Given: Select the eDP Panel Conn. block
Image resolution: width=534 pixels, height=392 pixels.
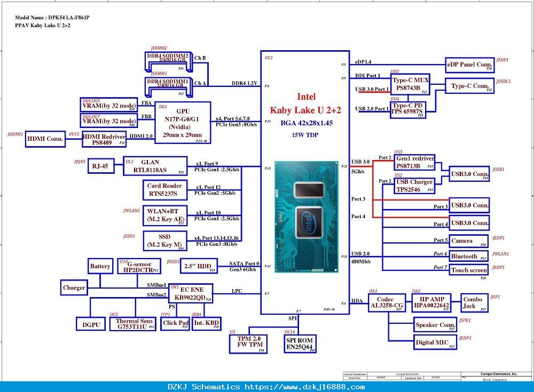Looking at the screenshot, I should click(x=469, y=65).
